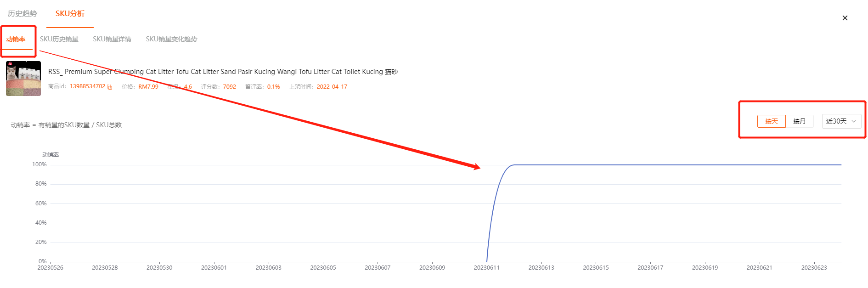This screenshot has width=868, height=288.
Task: View the SKU销量变化趋势 sub-tab
Action: point(171,39)
